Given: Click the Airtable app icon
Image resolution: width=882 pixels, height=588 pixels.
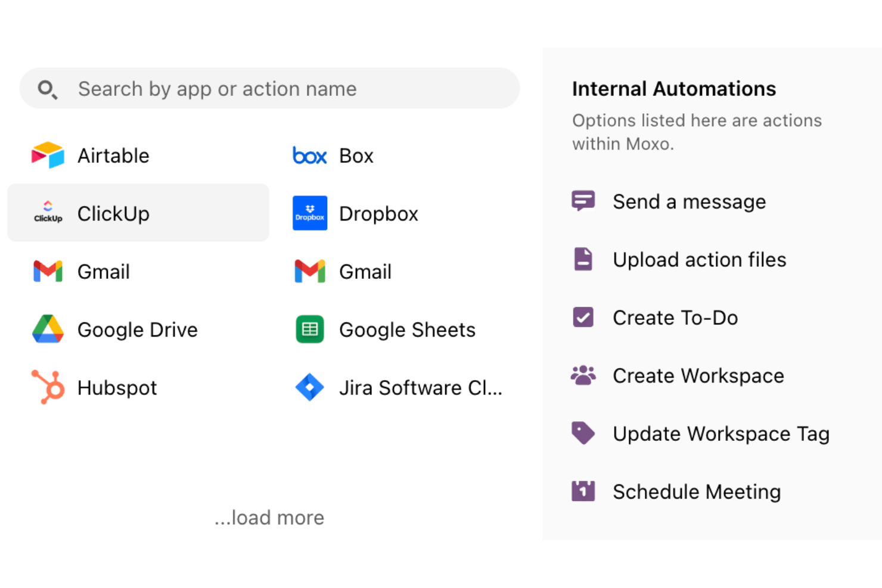Looking at the screenshot, I should pos(48,155).
